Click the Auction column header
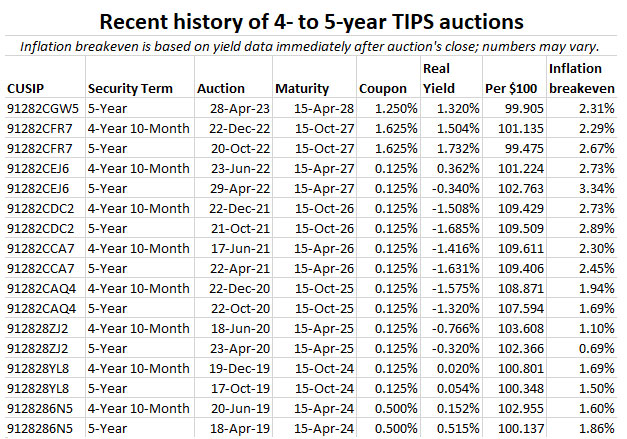Screen dimensions: 627x439 click(220, 88)
